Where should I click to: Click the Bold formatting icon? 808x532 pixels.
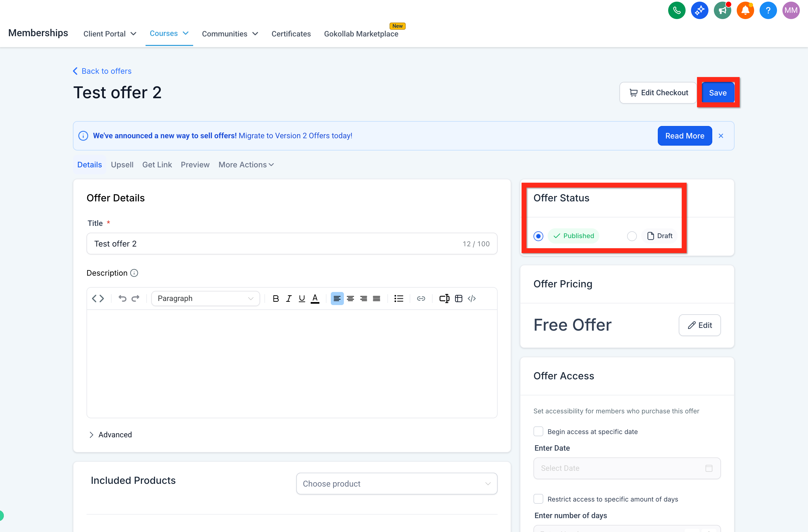(x=276, y=299)
